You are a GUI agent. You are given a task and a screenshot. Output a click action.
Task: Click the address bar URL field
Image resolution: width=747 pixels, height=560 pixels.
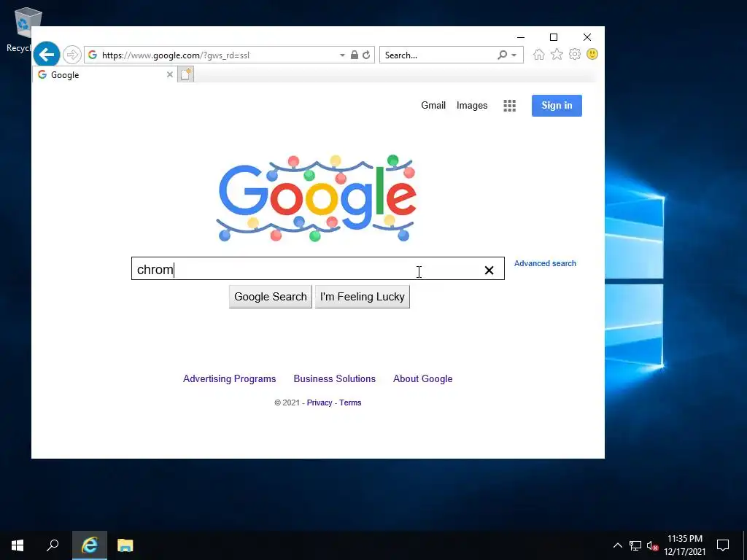pos(212,55)
